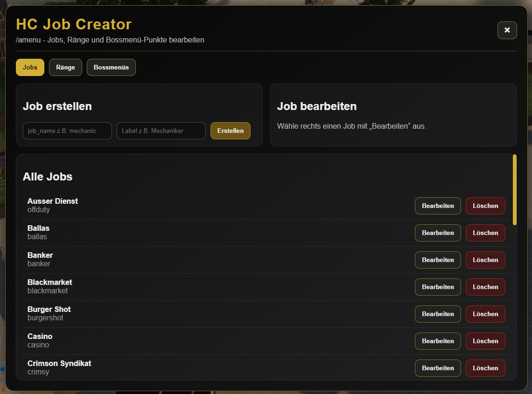Screen dimensions: 532x394
Task: Open the Bossmenüs tab
Action: (x=111, y=67)
